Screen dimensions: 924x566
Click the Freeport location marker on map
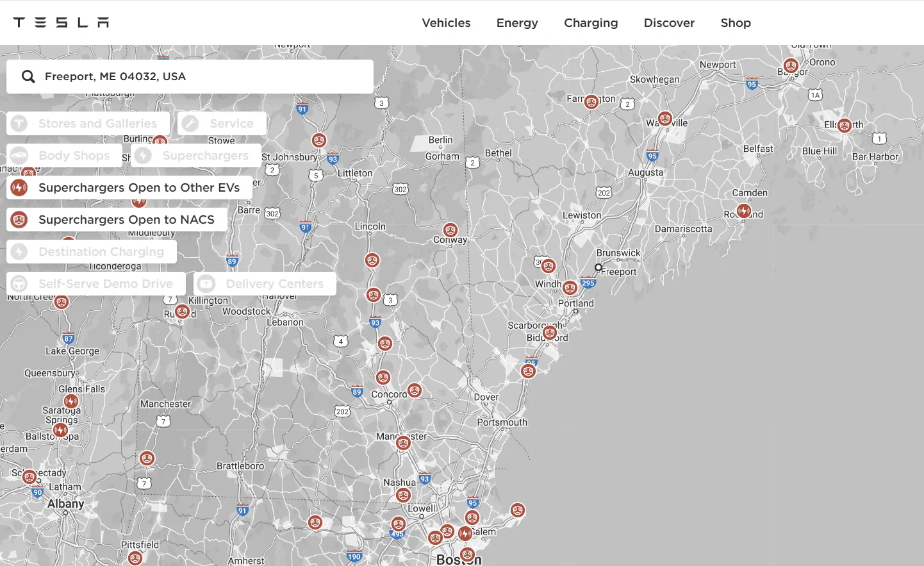598,267
